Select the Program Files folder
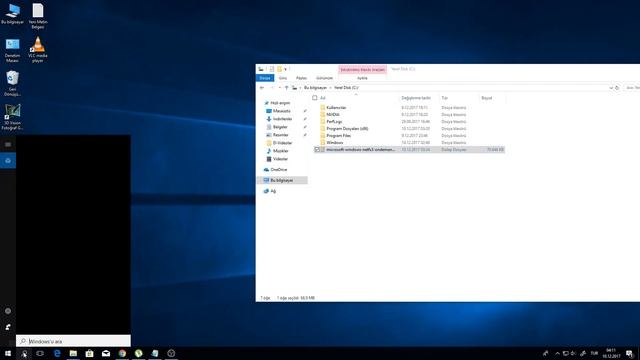 [338, 136]
